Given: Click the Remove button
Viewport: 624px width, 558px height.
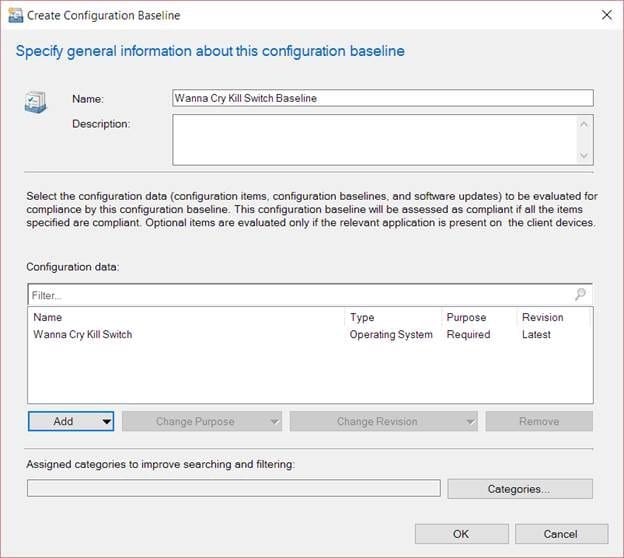Looking at the screenshot, I should pos(539,421).
